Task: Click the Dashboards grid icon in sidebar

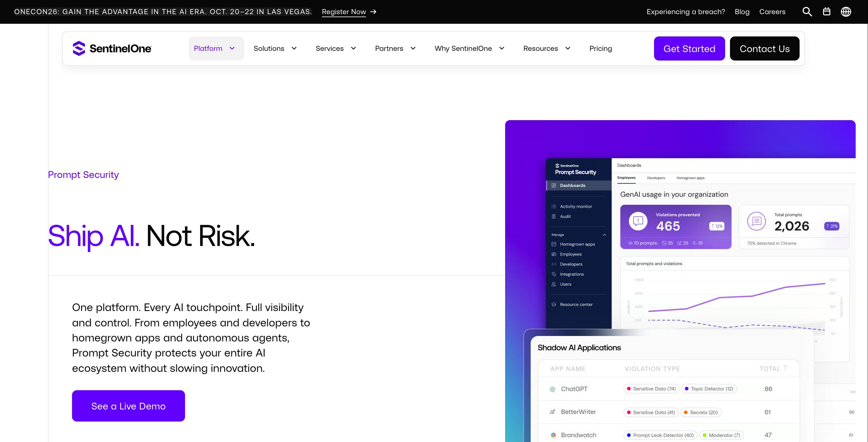Action: pos(554,185)
